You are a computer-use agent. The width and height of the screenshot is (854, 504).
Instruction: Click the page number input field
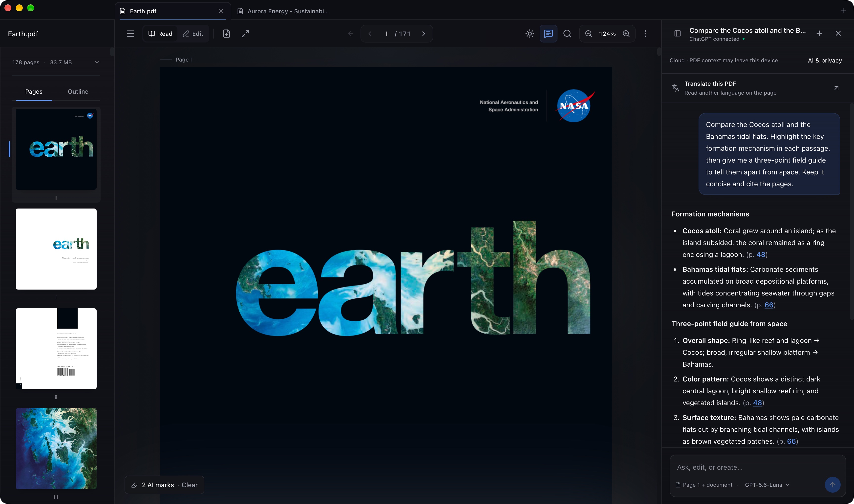pos(386,34)
